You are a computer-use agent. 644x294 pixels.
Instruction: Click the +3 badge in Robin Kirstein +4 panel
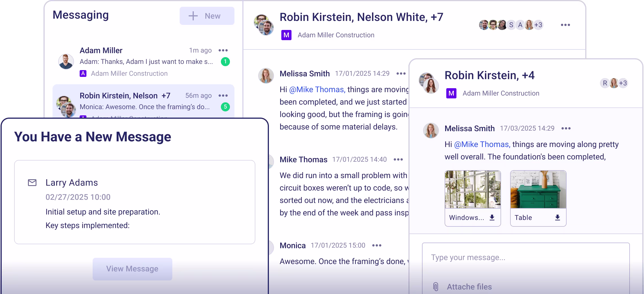tap(623, 83)
